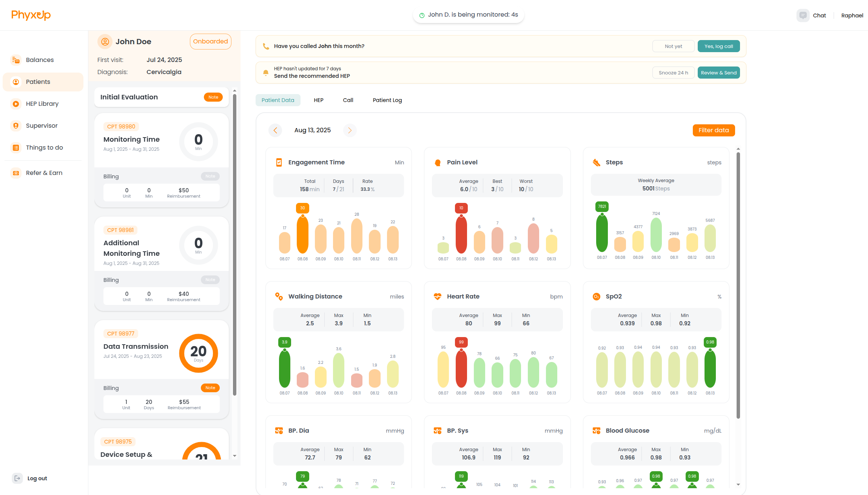Screen dimensions: 868x495
Task: Click the 08.13 SpO2 green bar
Action: (x=710, y=368)
